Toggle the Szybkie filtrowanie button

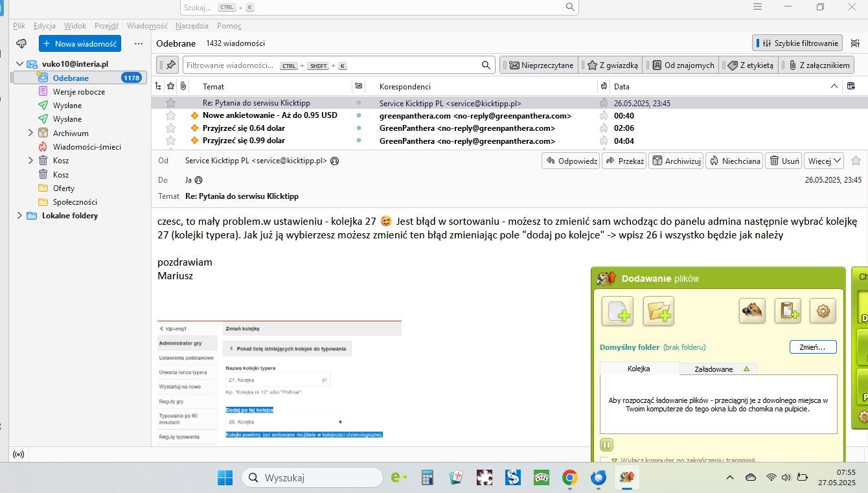[x=797, y=43]
